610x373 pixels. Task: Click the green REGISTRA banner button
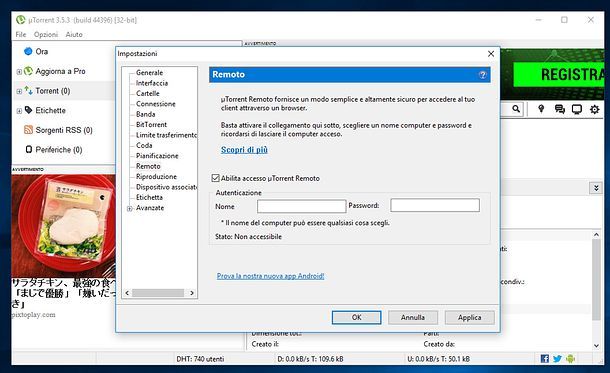point(559,74)
